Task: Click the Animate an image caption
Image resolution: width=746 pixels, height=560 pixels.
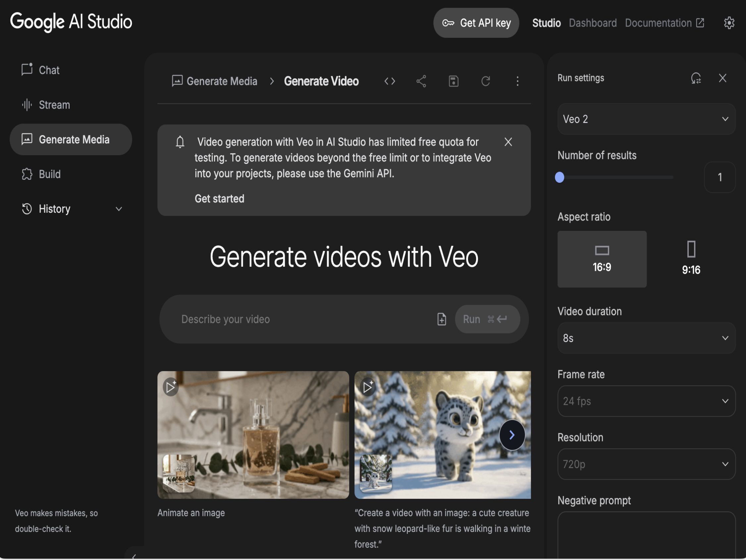Action: coord(191,513)
